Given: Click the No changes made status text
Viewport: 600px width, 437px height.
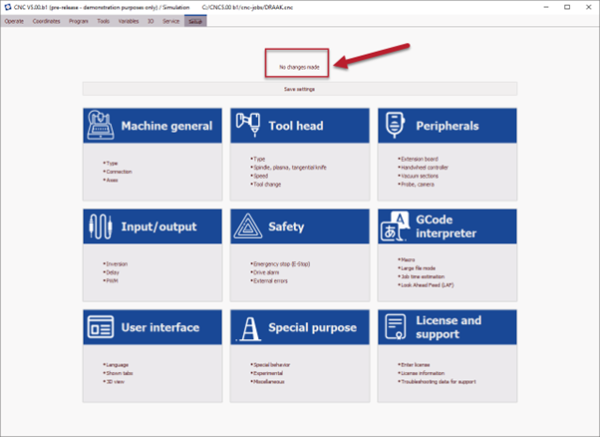Looking at the screenshot, I should point(298,65).
